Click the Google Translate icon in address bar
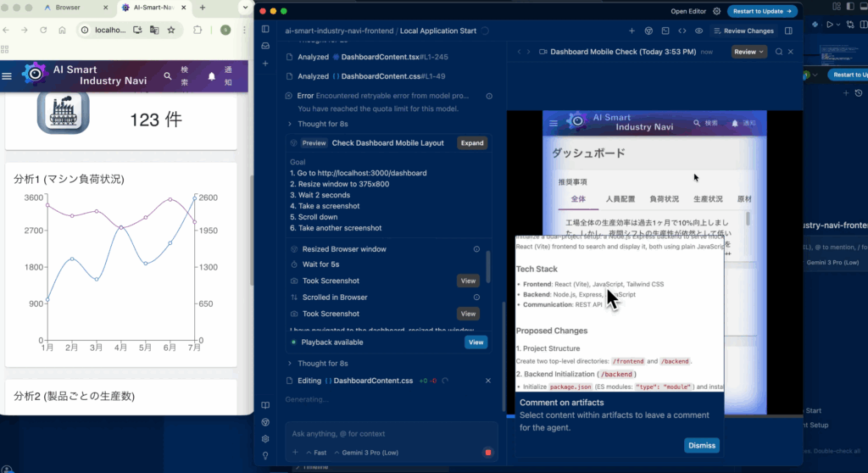 click(x=154, y=30)
